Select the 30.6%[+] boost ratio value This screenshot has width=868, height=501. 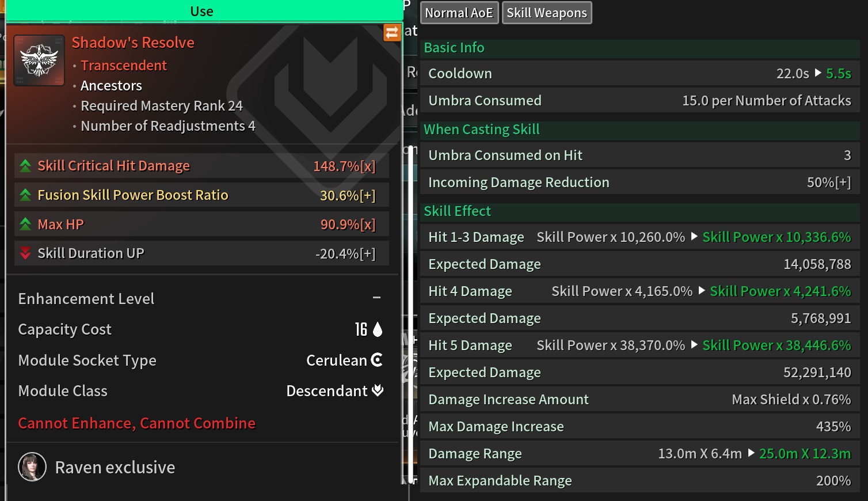pos(348,196)
